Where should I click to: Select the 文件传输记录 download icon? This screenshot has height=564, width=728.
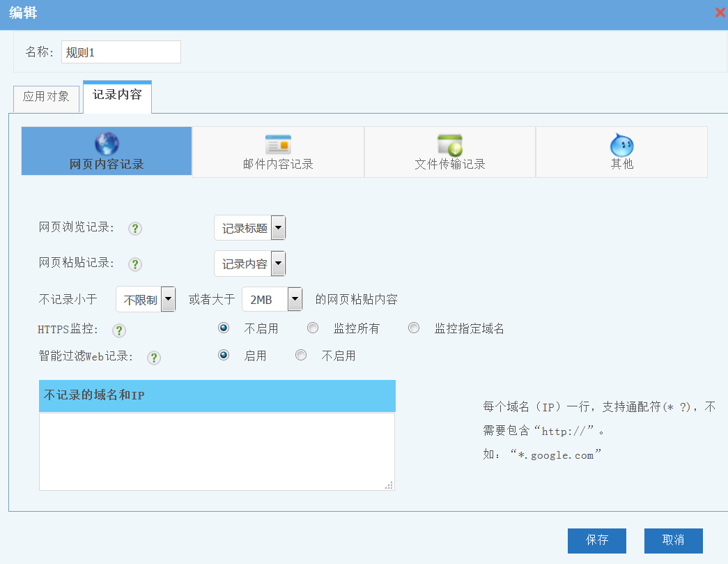450,144
